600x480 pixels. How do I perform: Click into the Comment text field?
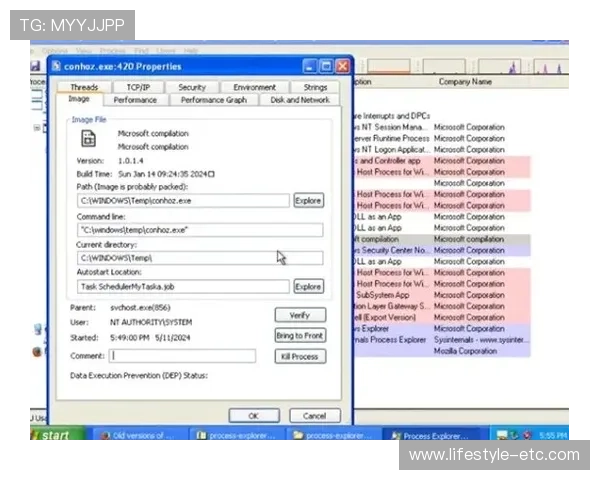point(183,355)
